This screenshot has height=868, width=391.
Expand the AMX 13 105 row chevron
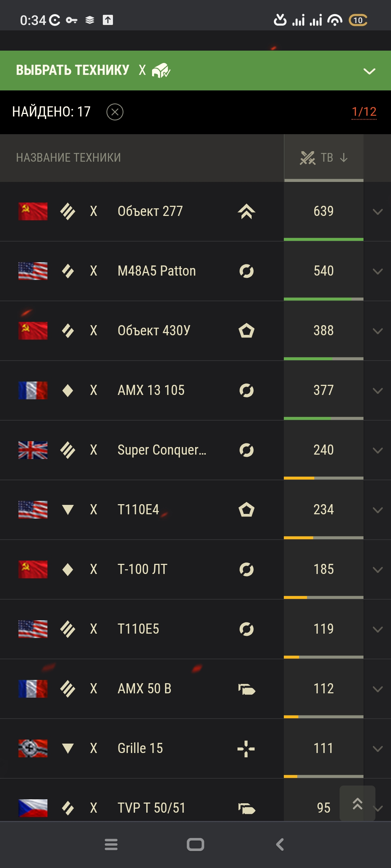click(x=378, y=391)
